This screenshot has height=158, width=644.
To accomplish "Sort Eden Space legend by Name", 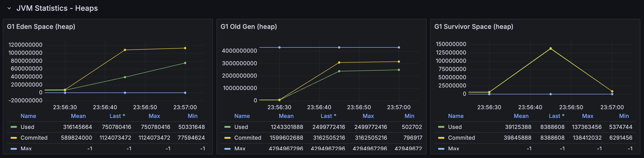I will point(28,116).
